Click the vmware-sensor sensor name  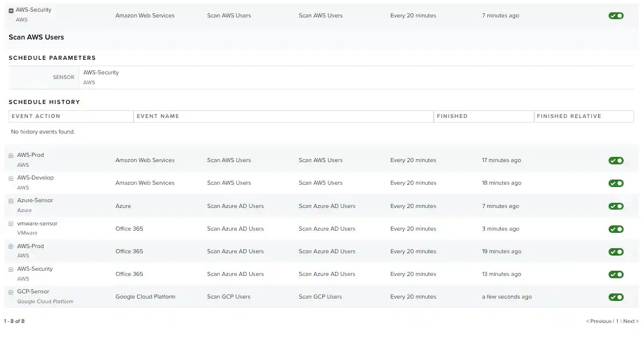click(x=37, y=224)
